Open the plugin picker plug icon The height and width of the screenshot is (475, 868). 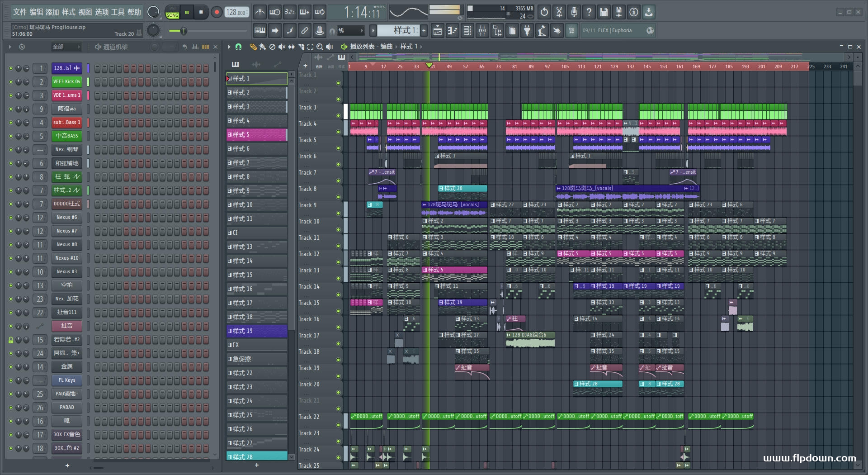(527, 31)
